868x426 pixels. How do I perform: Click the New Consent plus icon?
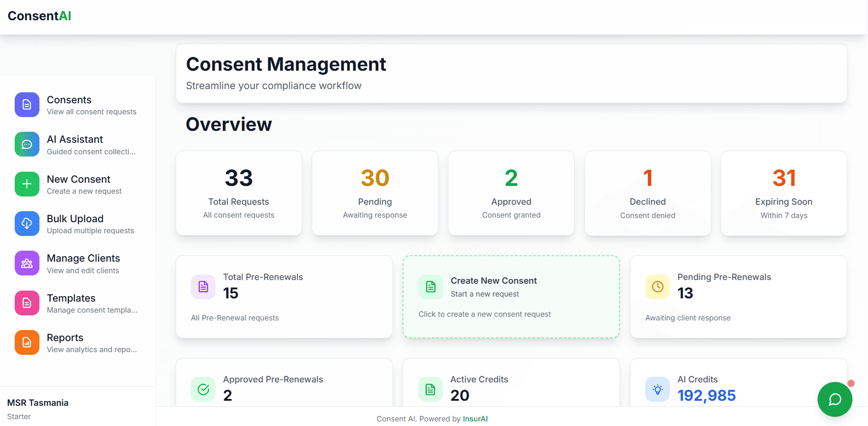click(27, 184)
